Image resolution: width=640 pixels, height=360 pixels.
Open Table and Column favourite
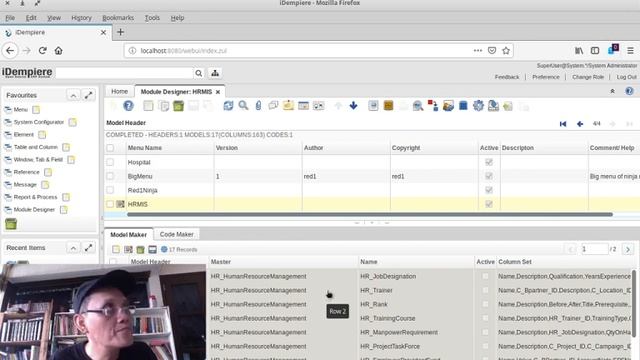coord(36,147)
